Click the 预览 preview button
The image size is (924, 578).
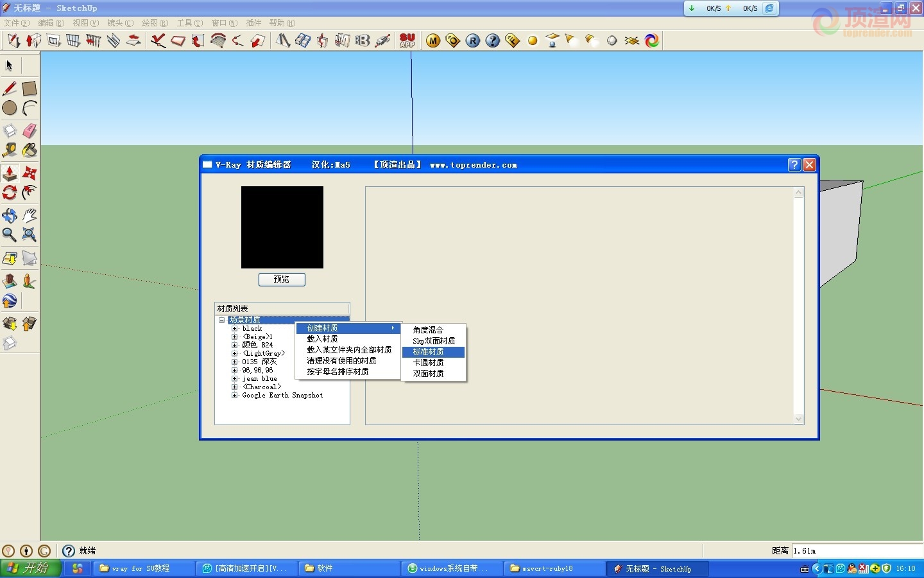(x=282, y=279)
